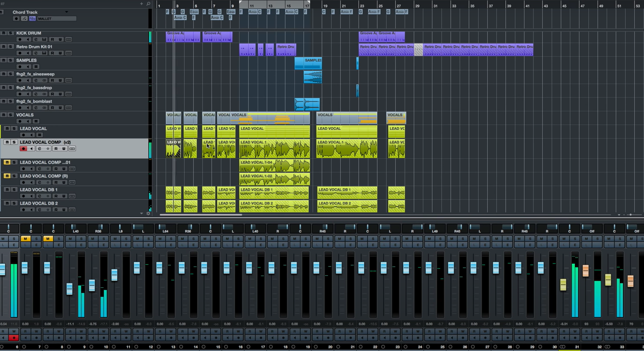644x351 pixels.
Task: Click the magnifying glass icon above the track list
Action: [148, 3]
